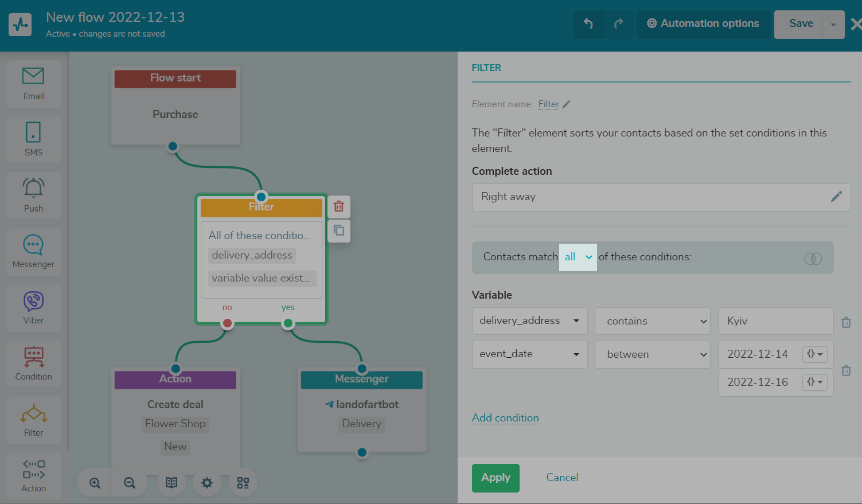The height and width of the screenshot is (504, 862).
Task: Open the 'all' match type dropdown
Action: click(x=578, y=257)
